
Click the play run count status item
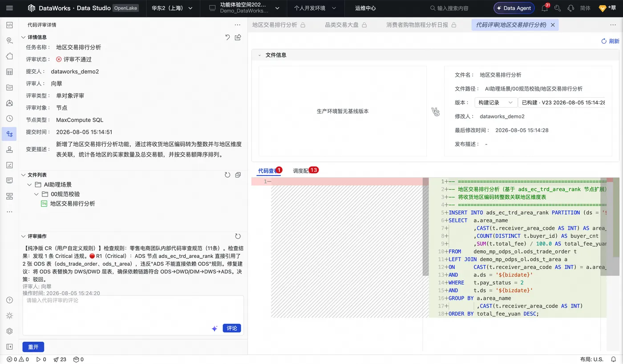pos(41,359)
